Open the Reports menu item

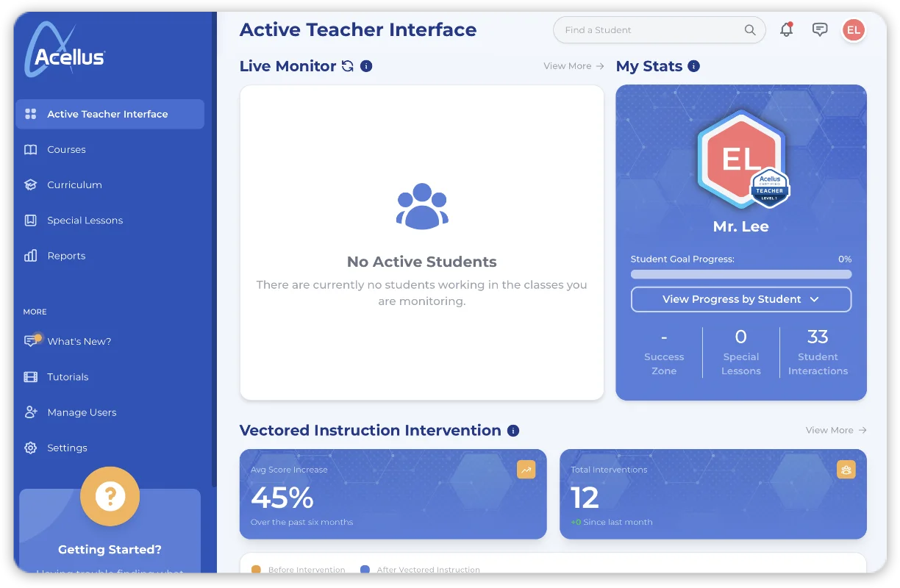(110, 256)
